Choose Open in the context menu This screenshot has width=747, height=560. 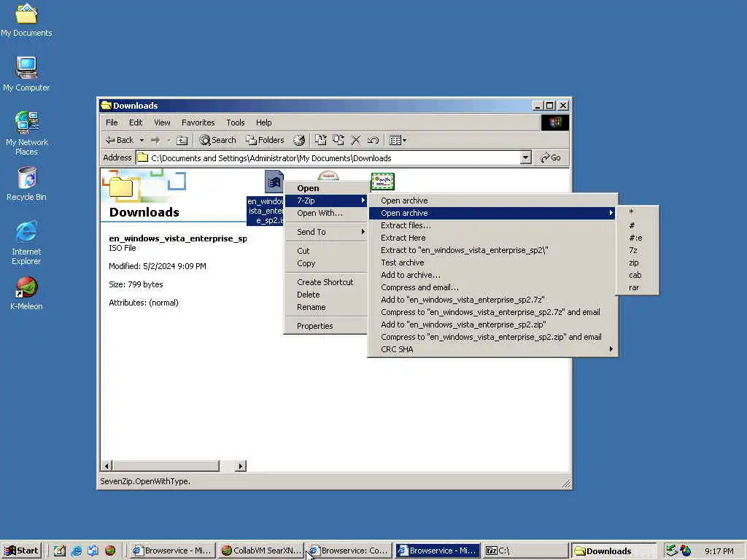click(326, 188)
